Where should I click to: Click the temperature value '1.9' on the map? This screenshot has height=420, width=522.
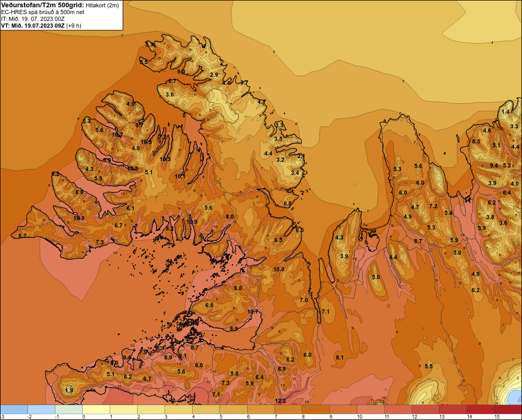[x=69, y=390]
